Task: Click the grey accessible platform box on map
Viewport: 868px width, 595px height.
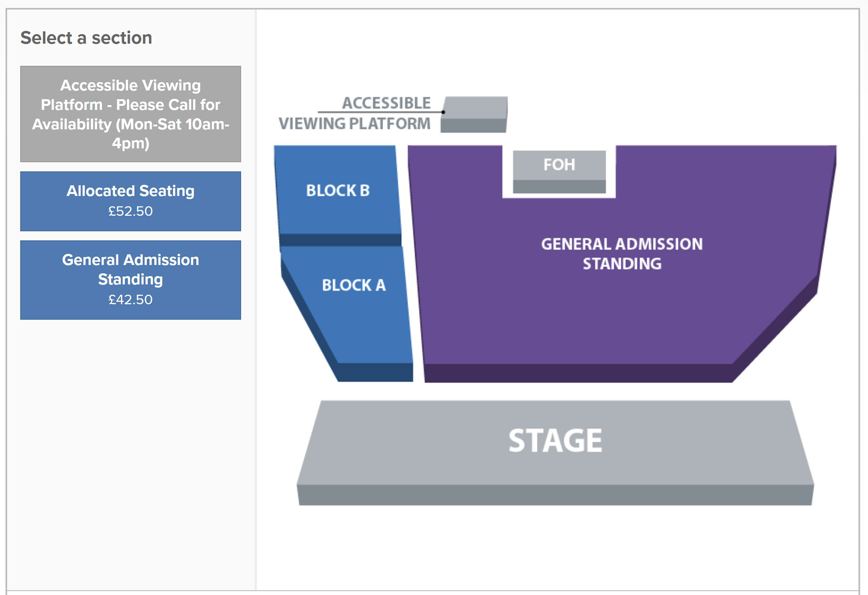Action: [x=474, y=114]
